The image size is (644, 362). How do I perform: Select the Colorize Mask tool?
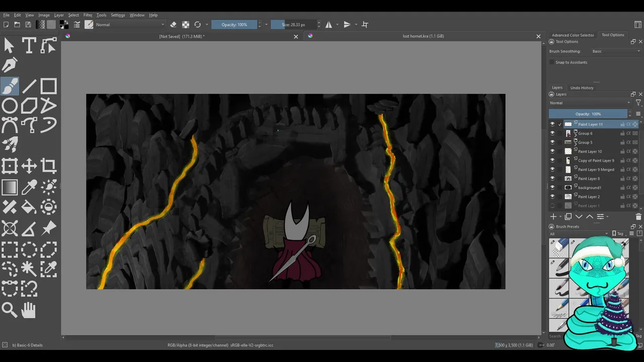(48, 187)
